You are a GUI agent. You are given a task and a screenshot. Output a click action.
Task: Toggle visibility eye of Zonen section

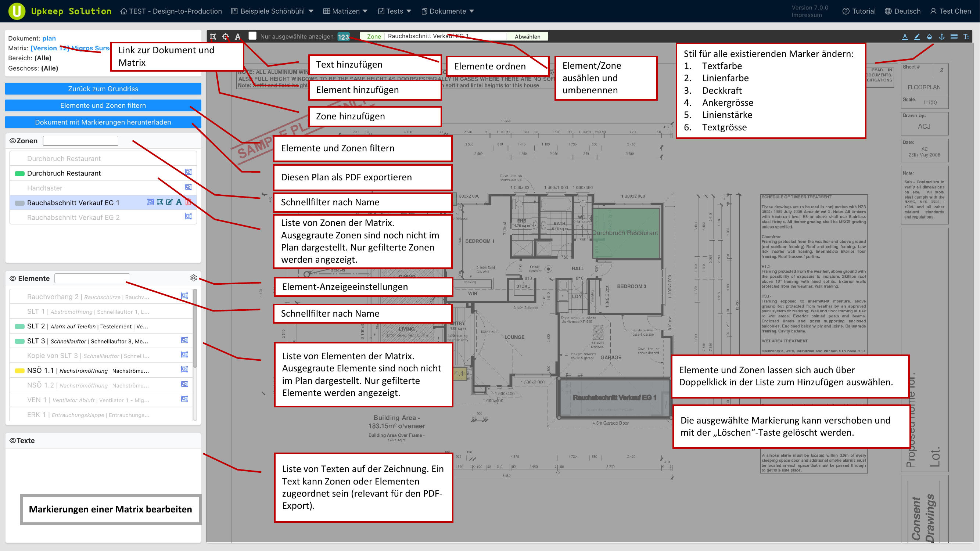tap(12, 141)
